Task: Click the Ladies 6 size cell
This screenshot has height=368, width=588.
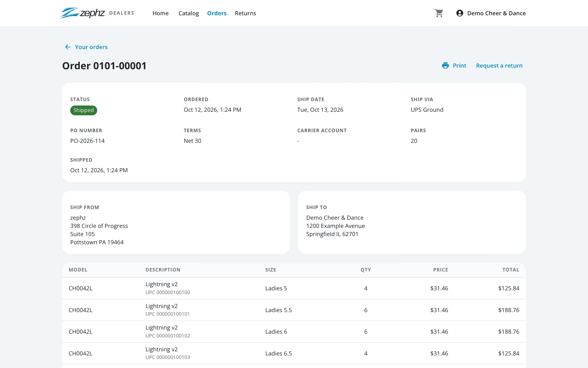Action: point(276,331)
